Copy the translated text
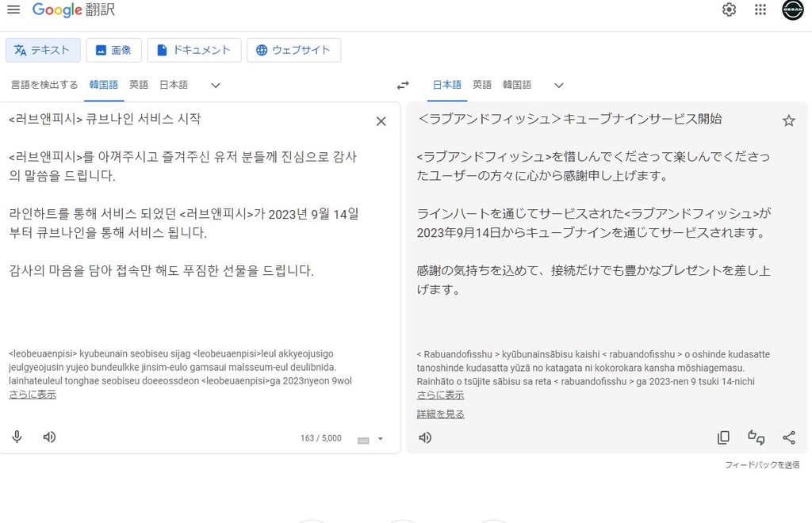The height and width of the screenshot is (523, 812). [723, 437]
